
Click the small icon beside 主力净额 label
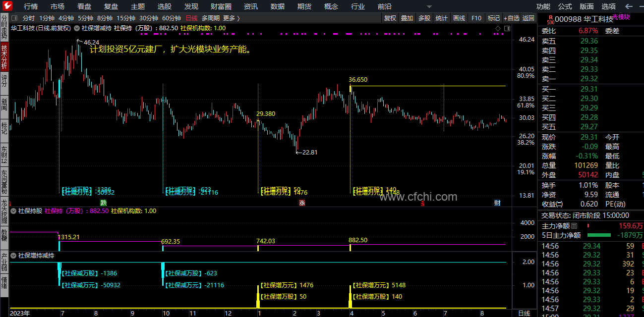tap(575, 225)
